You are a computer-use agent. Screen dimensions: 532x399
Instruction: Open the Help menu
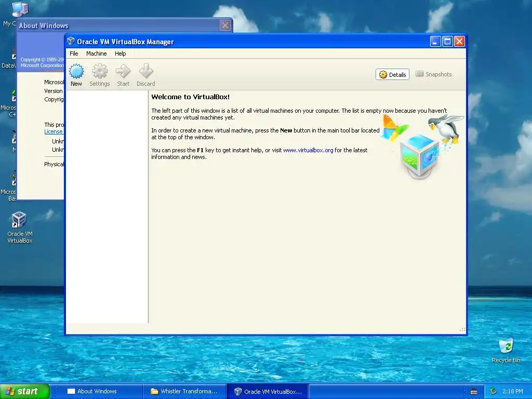click(120, 54)
